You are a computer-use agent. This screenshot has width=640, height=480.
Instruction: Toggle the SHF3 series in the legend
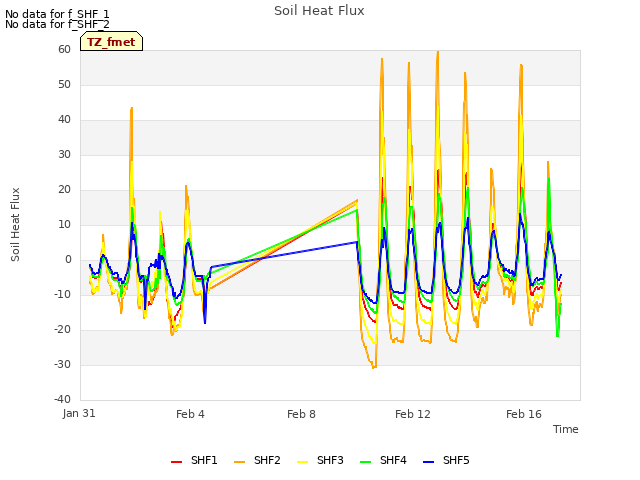tap(320, 461)
